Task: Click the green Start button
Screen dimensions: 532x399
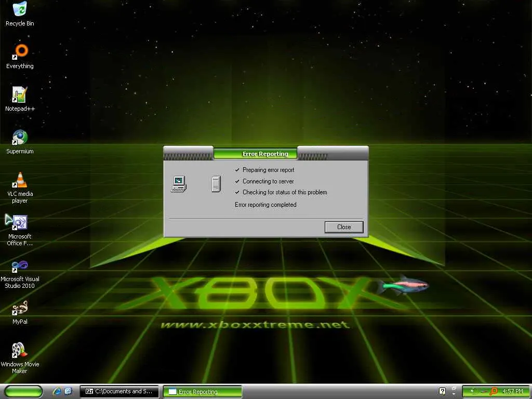Action: point(24,392)
